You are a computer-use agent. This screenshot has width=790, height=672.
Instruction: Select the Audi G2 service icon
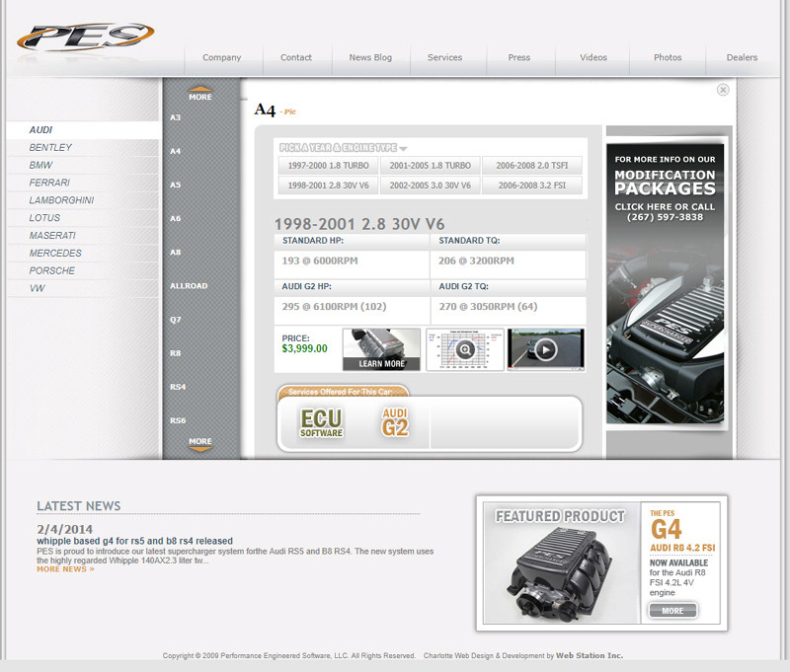coord(394,422)
